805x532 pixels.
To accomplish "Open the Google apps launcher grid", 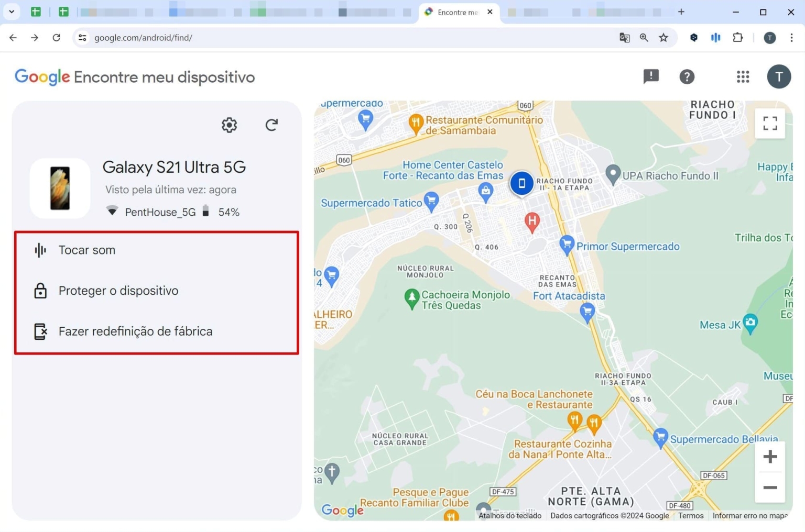I will click(743, 76).
